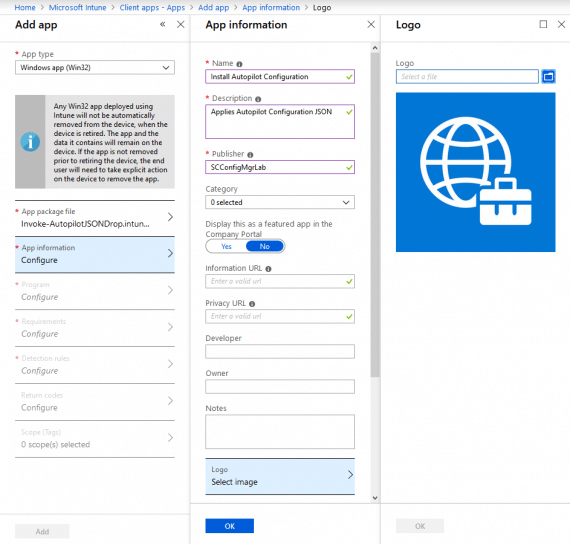Viewport: 570px width, 544px height.
Task: Select the App information Configure row
Action: (x=95, y=254)
